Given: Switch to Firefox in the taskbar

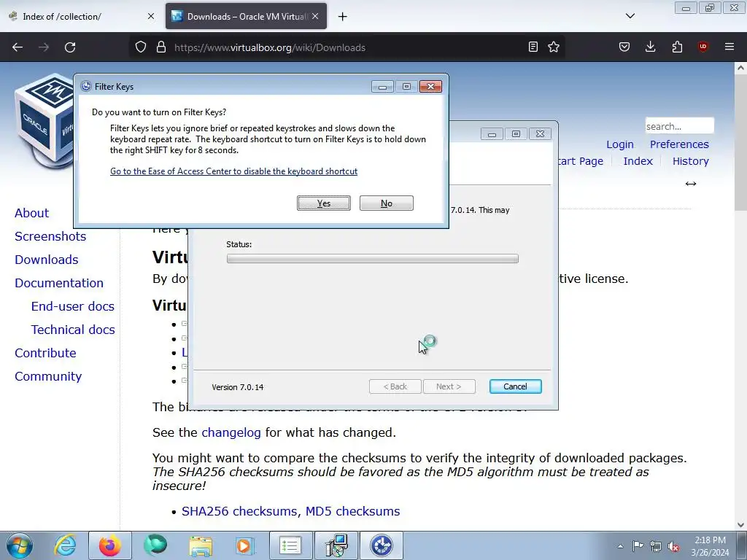Looking at the screenshot, I should 109,545.
